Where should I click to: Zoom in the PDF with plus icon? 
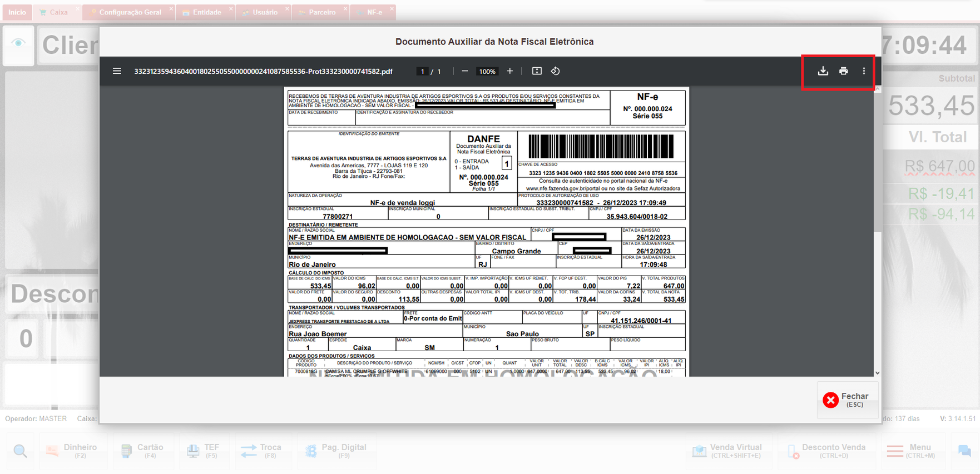tap(509, 71)
